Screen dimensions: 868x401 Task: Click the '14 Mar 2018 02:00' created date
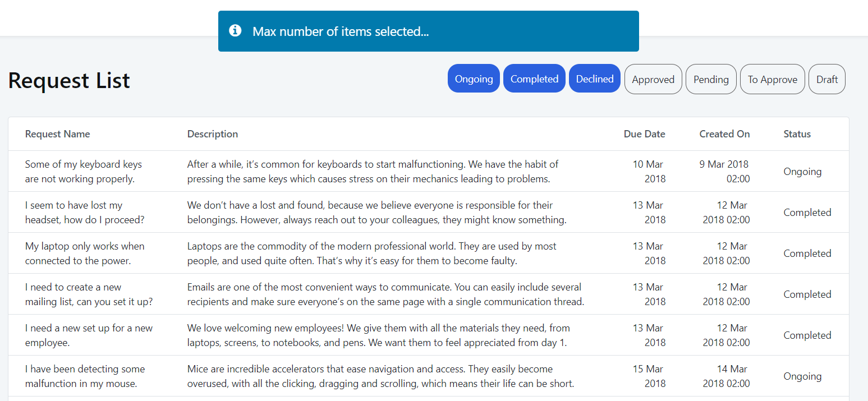[726, 376]
